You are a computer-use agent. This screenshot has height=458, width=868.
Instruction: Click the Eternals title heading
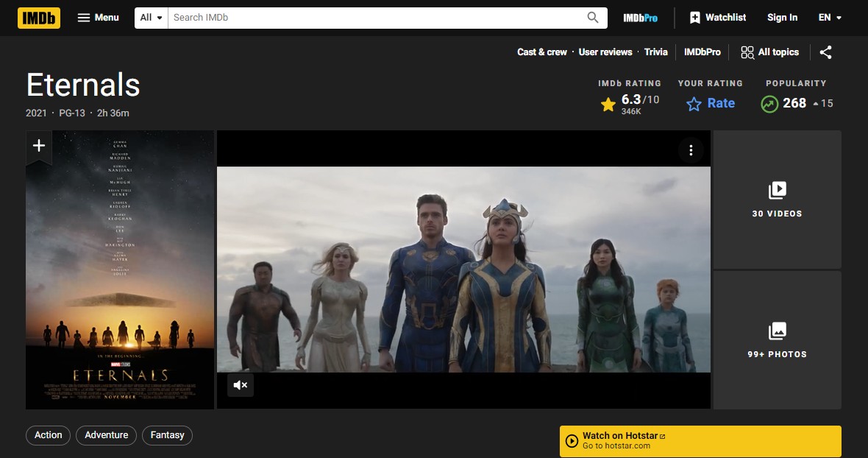tap(83, 85)
